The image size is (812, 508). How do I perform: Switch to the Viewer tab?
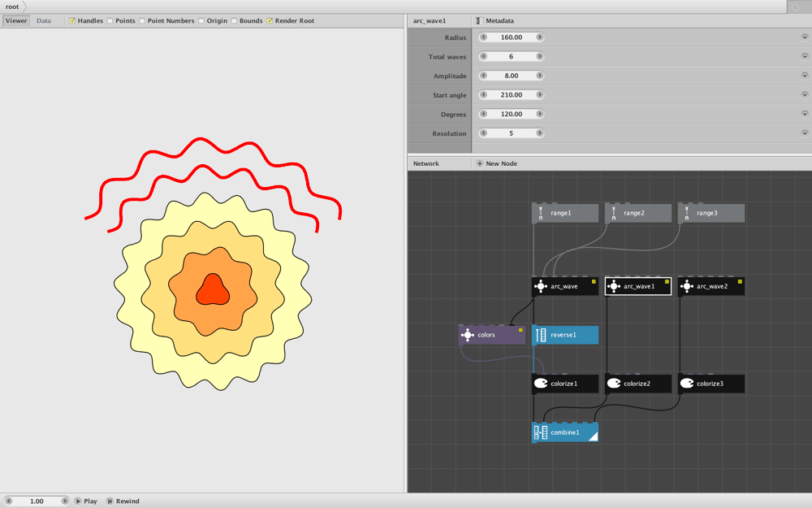[16, 21]
